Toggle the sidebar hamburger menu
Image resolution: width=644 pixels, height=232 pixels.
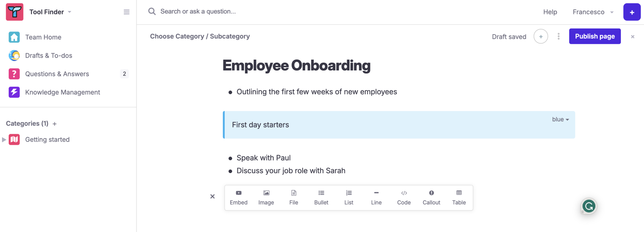point(126,12)
